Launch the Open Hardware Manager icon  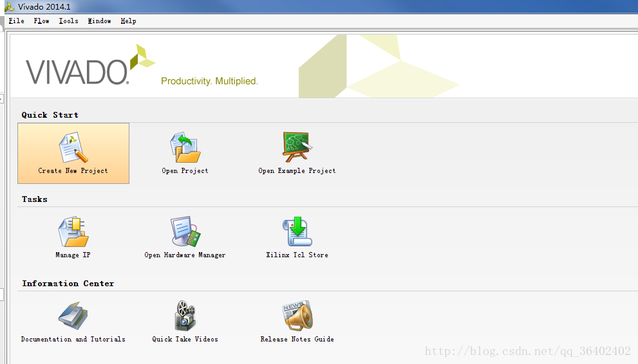coord(185,231)
